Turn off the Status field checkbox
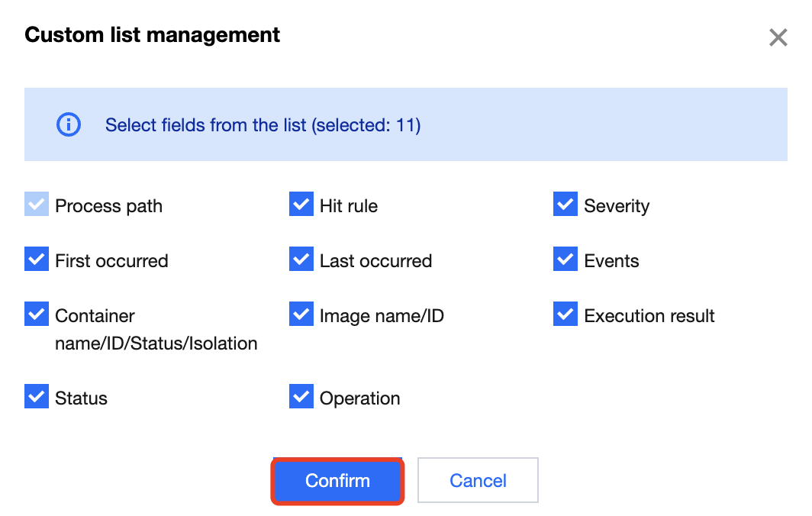The height and width of the screenshot is (516, 812). tap(37, 398)
